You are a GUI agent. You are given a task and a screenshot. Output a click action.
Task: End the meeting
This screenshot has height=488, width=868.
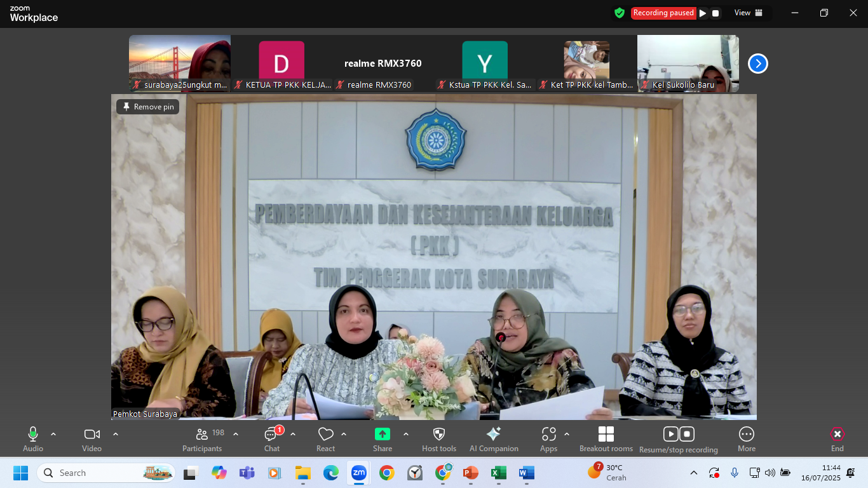point(837,439)
